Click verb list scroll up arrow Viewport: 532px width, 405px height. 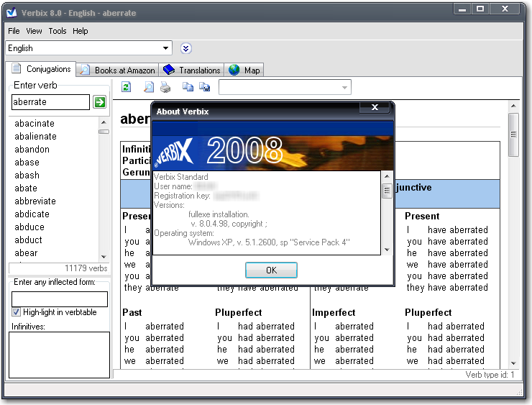click(x=104, y=122)
